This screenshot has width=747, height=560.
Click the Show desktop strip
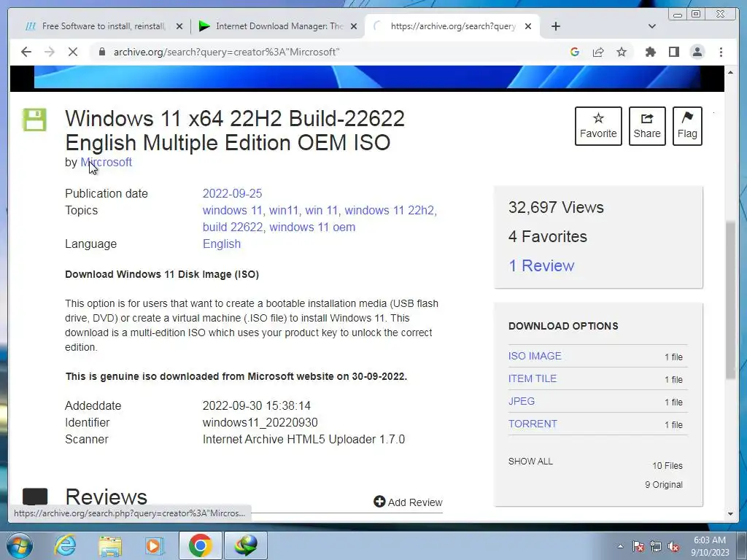(743, 545)
